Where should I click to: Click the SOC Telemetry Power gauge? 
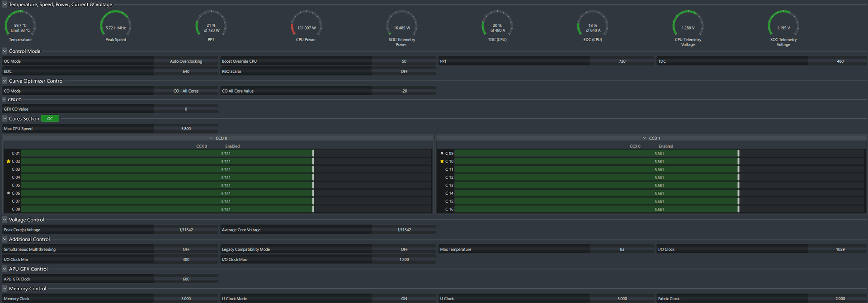[x=402, y=27]
